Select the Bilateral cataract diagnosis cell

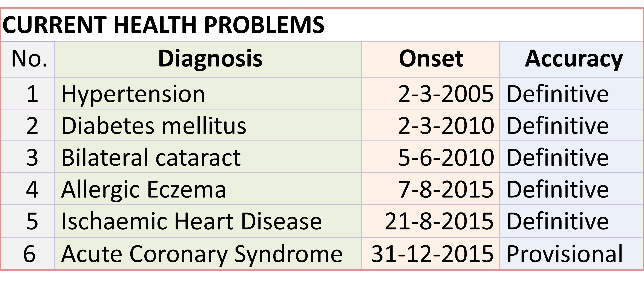click(x=151, y=157)
